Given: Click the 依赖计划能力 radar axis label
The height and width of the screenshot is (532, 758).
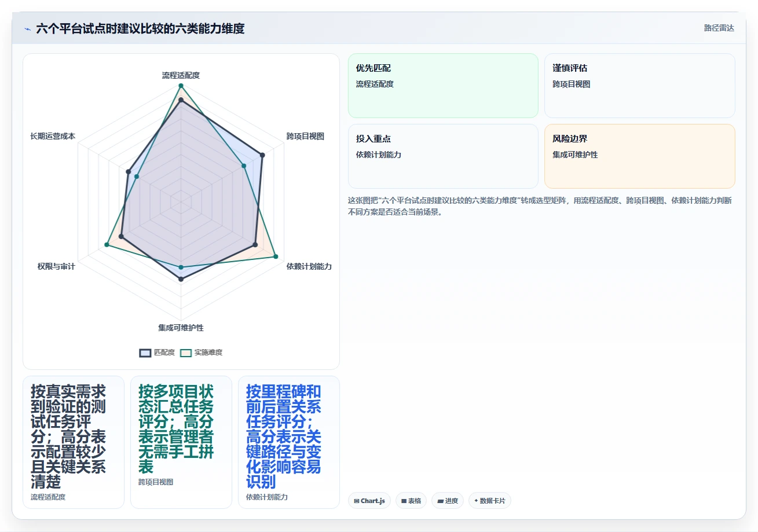Looking at the screenshot, I should pos(309,266).
